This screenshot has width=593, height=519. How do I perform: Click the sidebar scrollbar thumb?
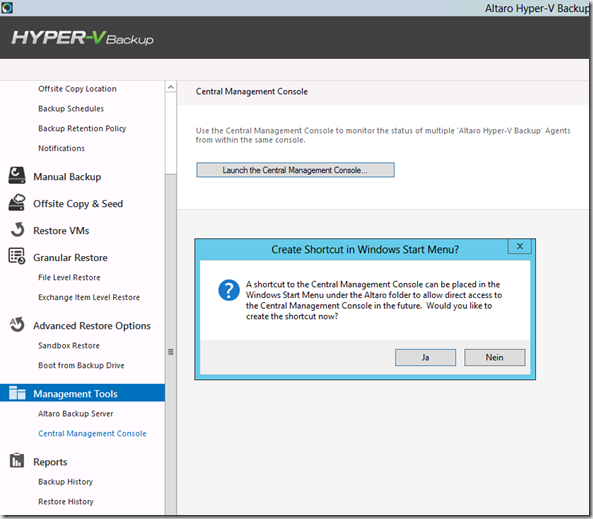(x=171, y=344)
